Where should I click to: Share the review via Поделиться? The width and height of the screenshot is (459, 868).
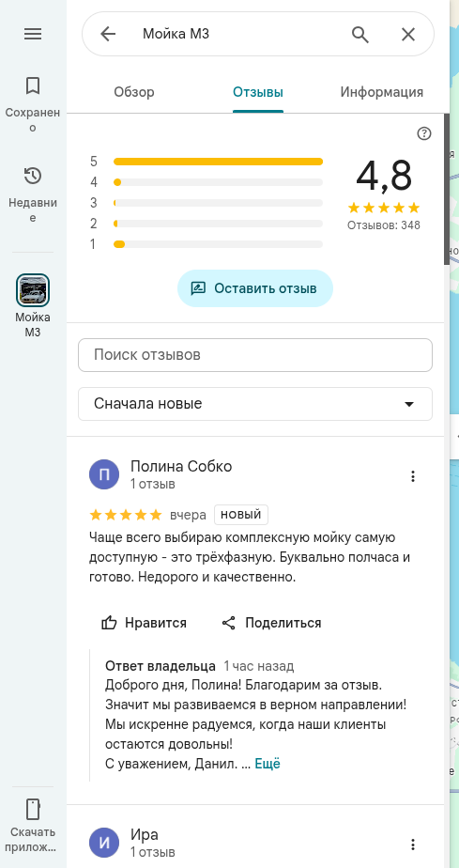point(271,623)
